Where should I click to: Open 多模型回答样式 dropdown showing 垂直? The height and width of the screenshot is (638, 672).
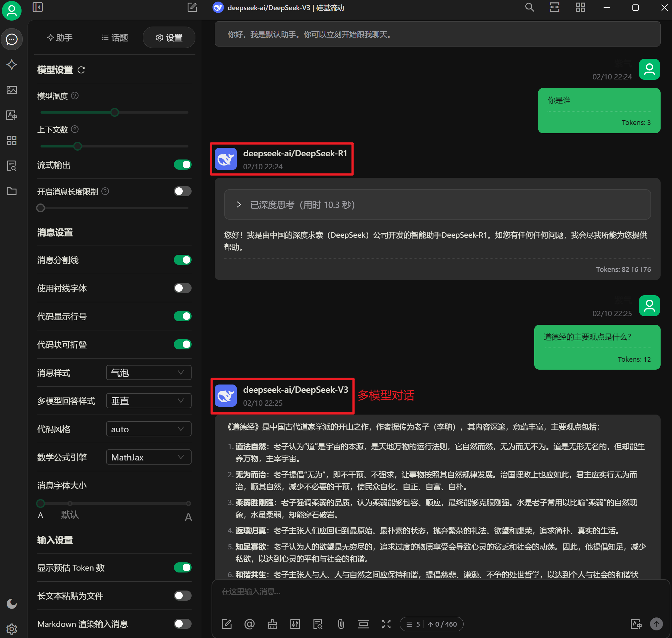tap(149, 401)
